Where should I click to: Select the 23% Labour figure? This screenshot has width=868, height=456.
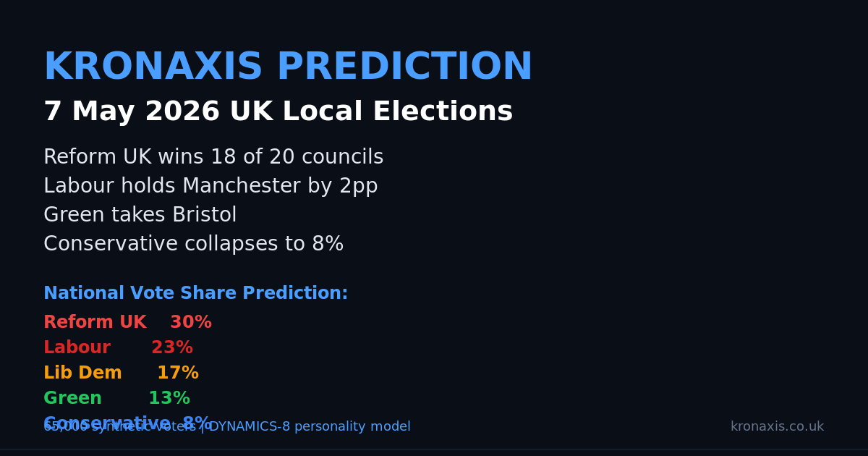click(x=172, y=348)
